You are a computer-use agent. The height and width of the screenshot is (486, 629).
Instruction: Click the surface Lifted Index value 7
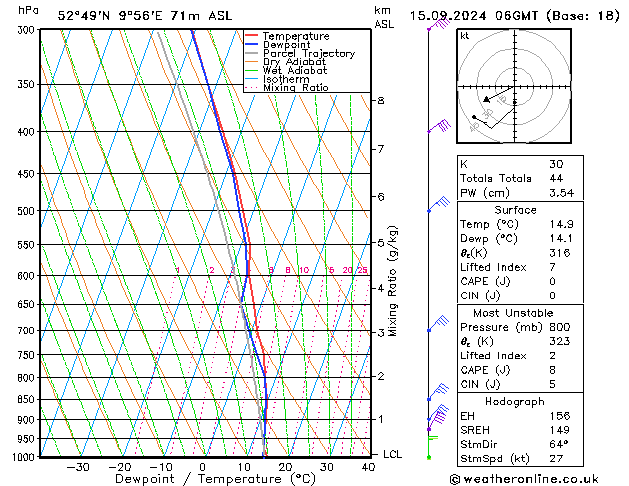553,267
